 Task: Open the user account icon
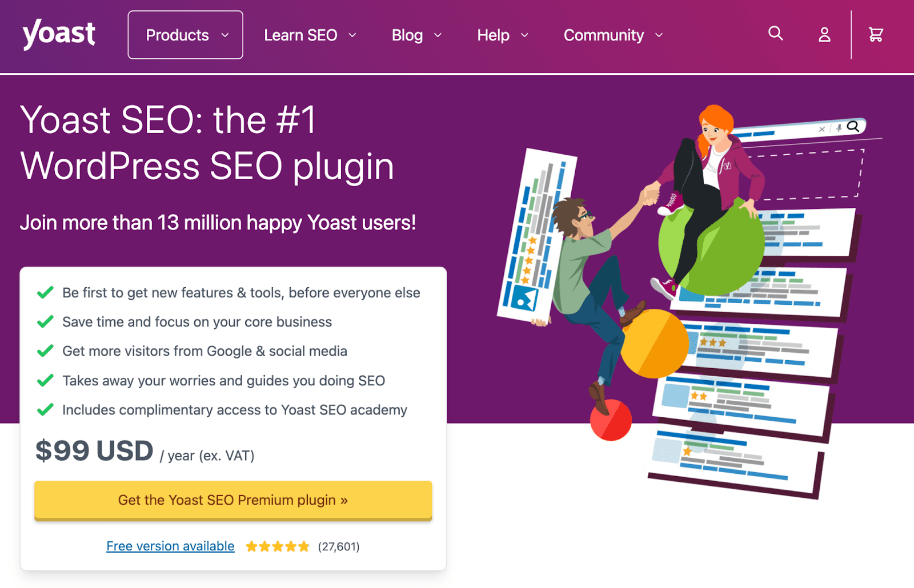[x=824, y=35]
